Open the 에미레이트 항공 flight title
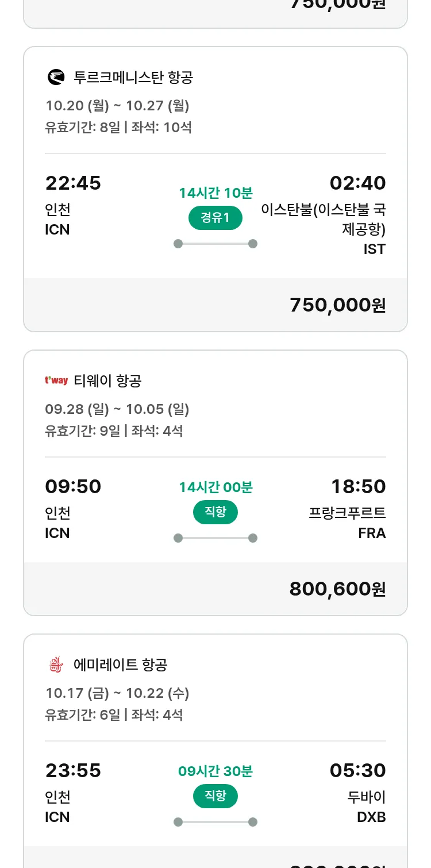 click(x=121, y=665)
